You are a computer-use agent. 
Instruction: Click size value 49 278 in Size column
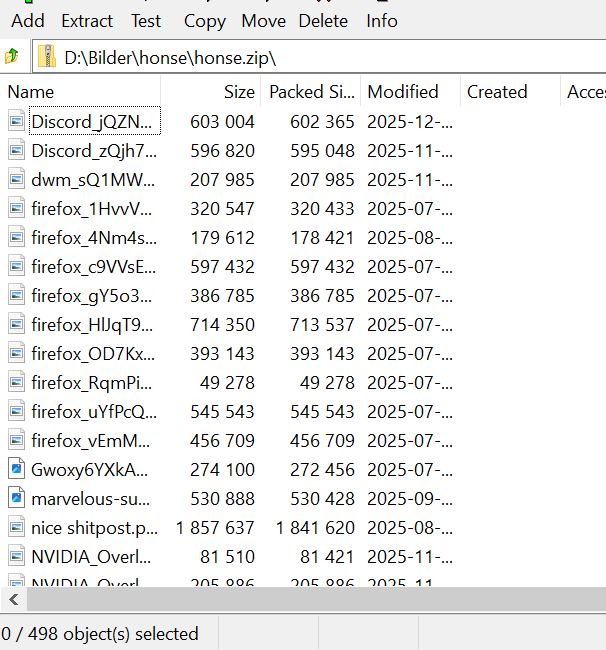[227, 383]
